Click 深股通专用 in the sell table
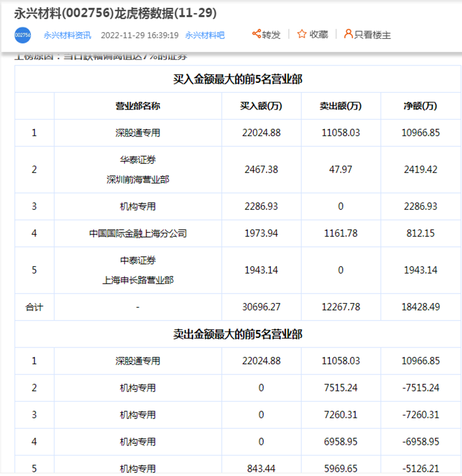Viewport: 462px width, 476px height. [x=138, y=361]
